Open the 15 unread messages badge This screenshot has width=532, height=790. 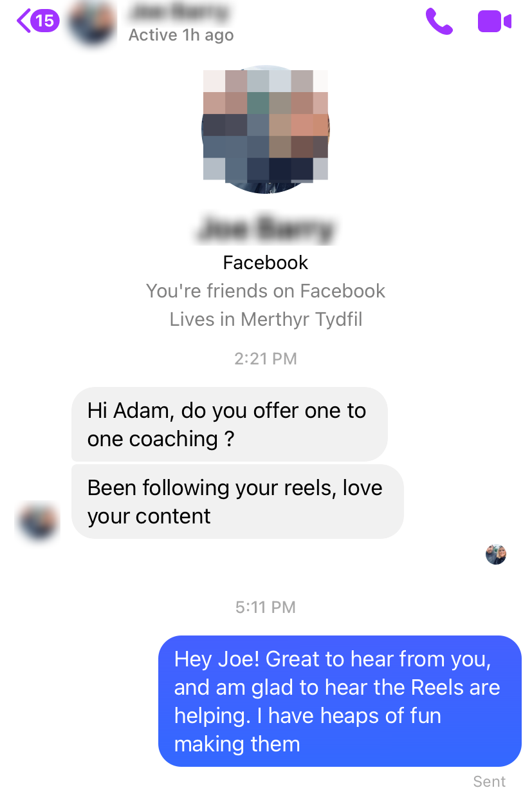(x=44, y=21)
